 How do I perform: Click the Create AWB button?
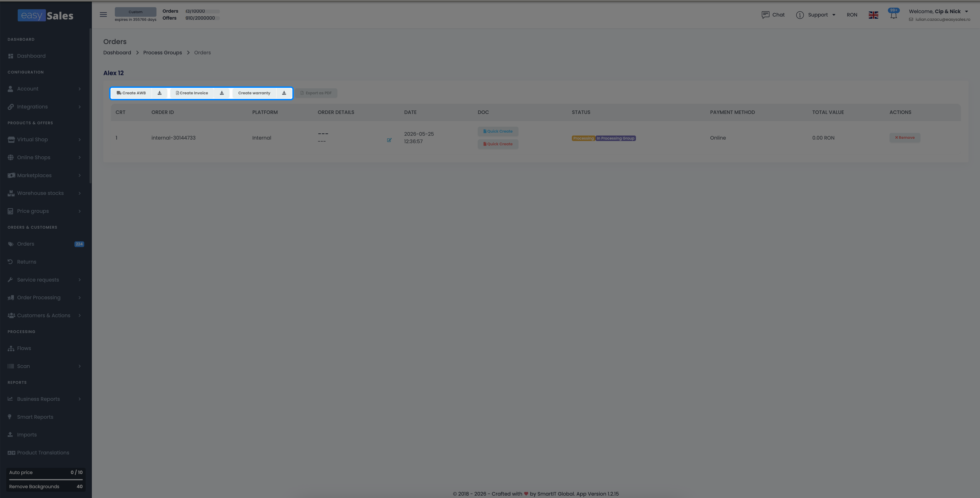(x=131, y=93)
